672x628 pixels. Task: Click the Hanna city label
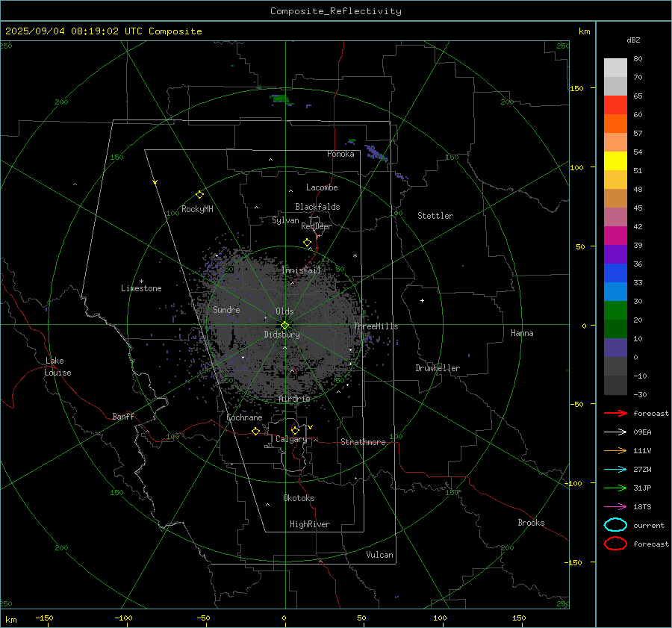coord(522,333)
